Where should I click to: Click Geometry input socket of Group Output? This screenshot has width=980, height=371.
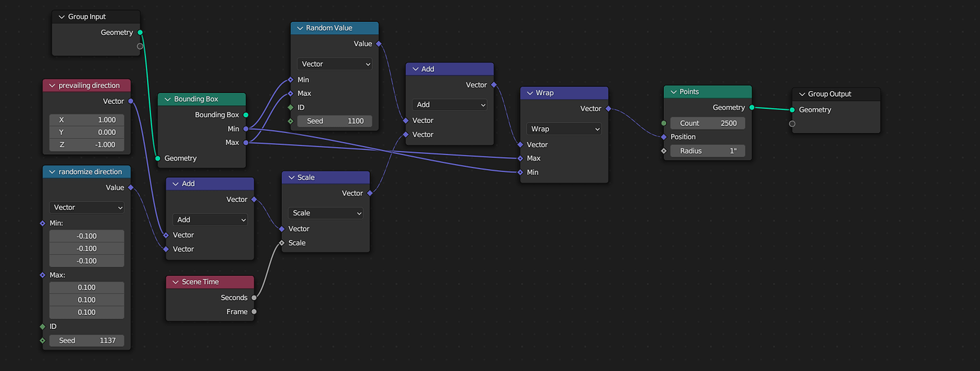tap(792, 109)
